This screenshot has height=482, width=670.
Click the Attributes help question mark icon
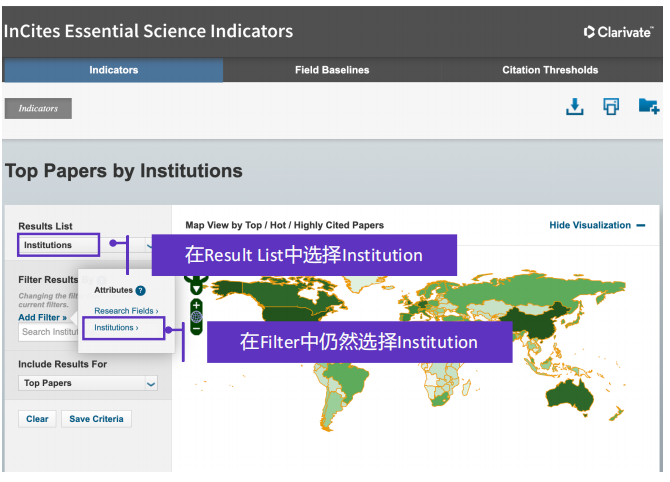point(141,291)
